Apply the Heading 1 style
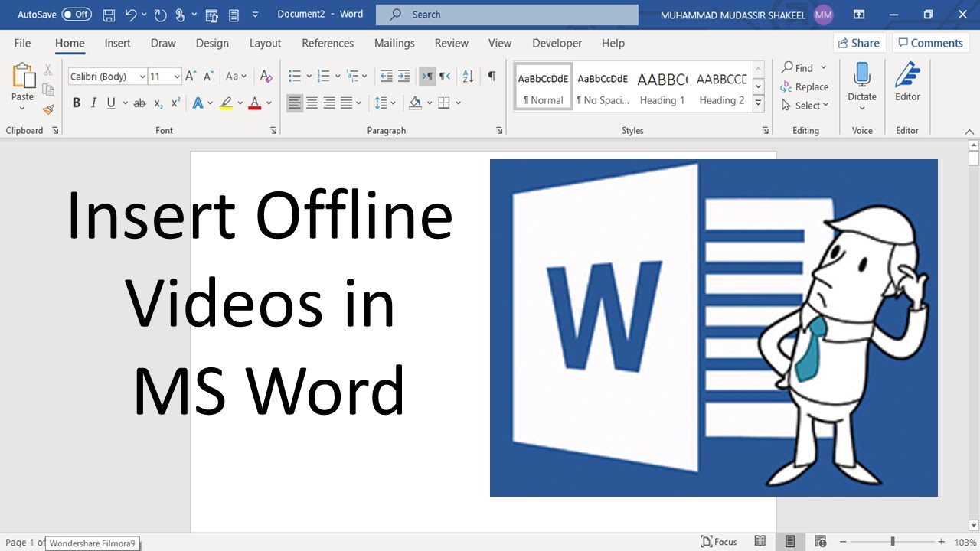The width and height of the screenshot is (980, 551). [662, 86]
